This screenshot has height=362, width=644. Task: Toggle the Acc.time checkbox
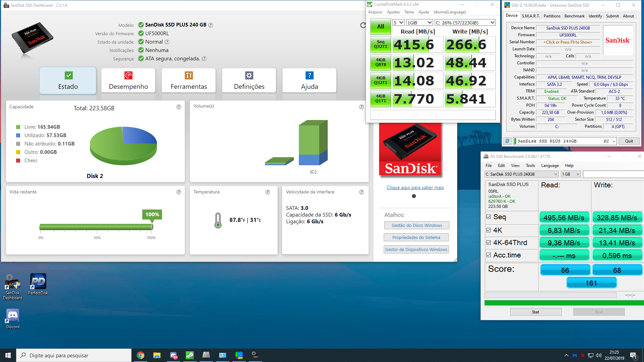tap(489, 255)
